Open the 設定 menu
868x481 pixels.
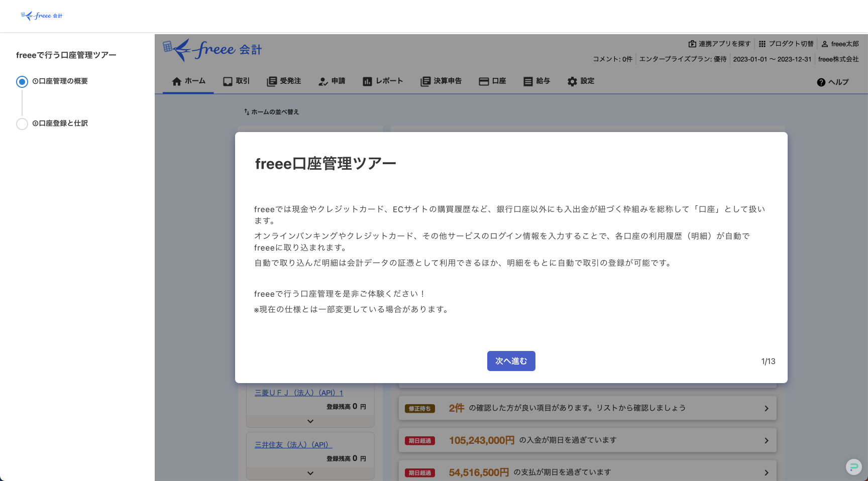581,81
